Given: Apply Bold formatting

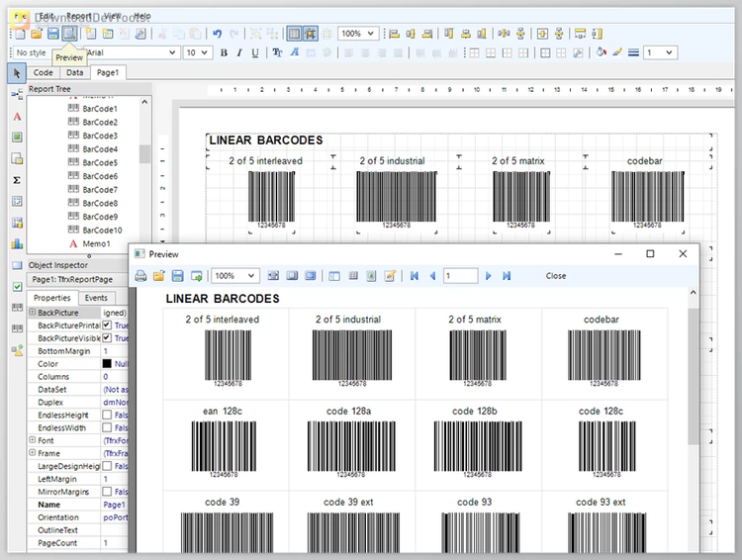Looking at the screenshot, I should pyautogui.click(x=224, y=52).
